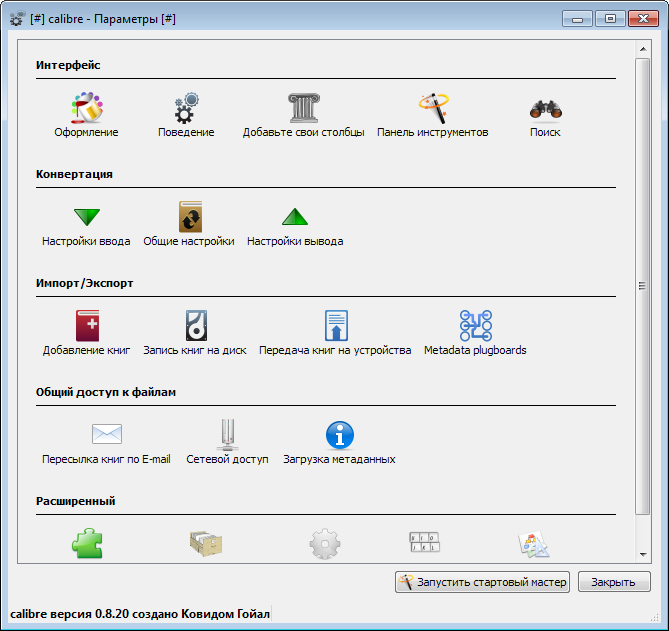Open the drawing tools icon in Расширенный
This screenshot has width=669, height=631.
coord(534,544)
